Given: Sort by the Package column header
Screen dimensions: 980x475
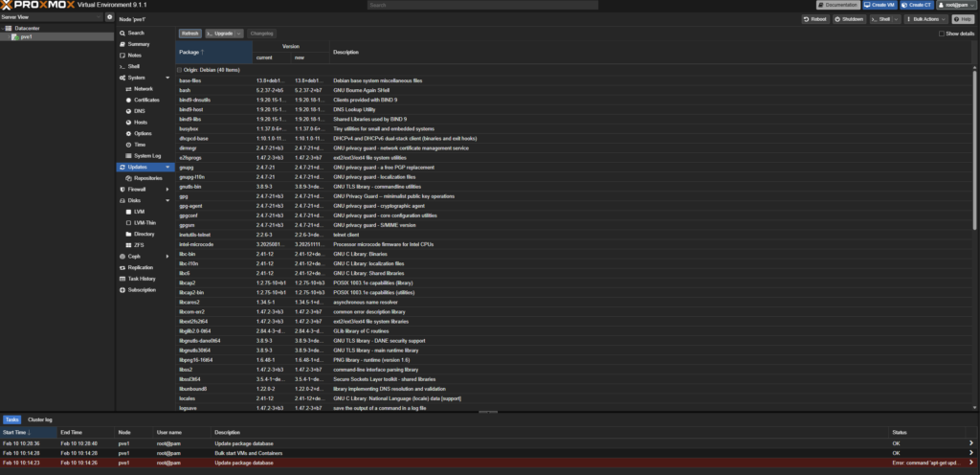Looking at the screenshot, I should [x=214, y=52].
